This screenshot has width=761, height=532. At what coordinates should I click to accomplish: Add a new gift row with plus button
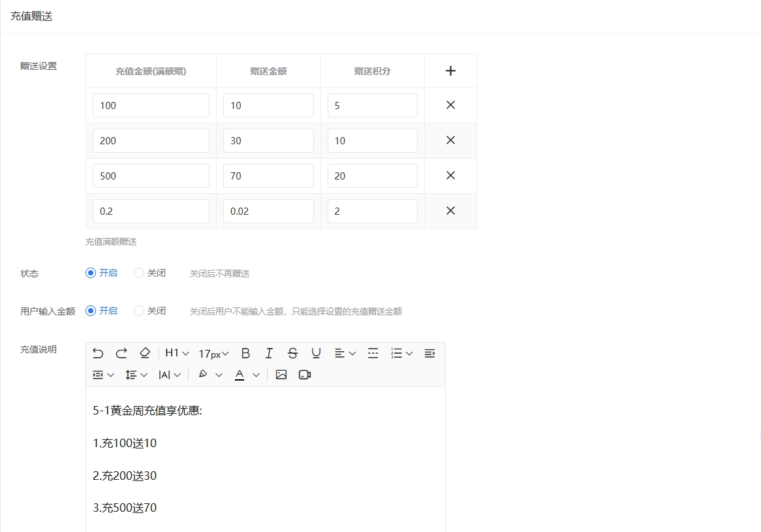(x=450, y=71)
